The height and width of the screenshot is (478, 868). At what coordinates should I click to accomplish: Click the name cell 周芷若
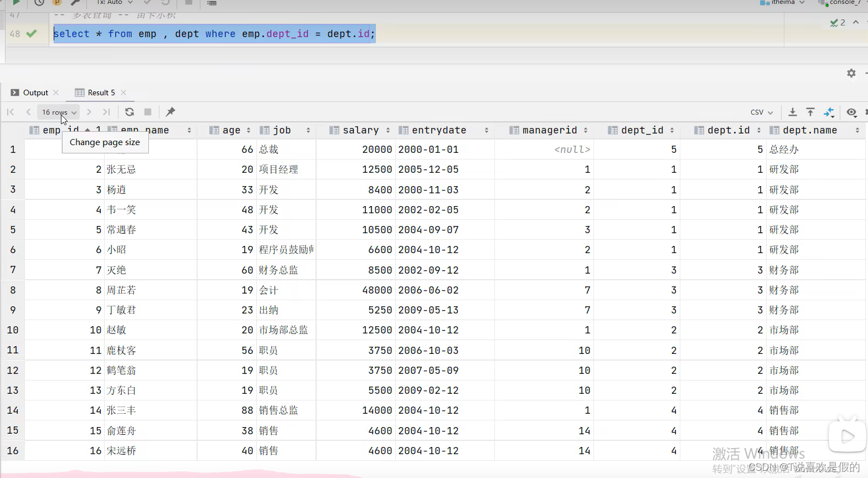(151, 290)
